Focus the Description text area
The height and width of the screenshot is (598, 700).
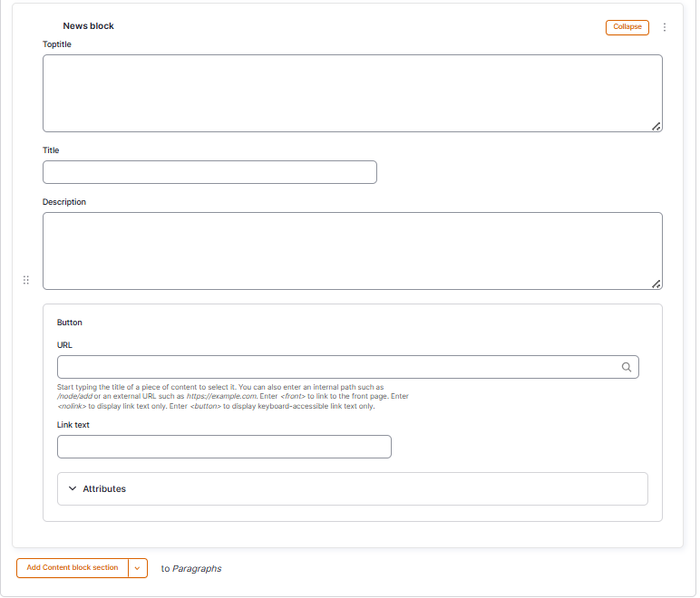click(x=353, y=251)
